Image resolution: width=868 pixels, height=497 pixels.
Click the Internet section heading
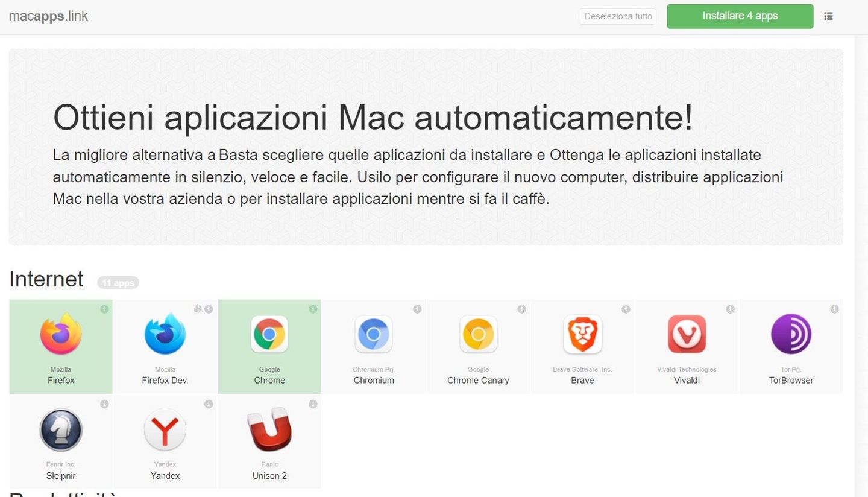click(x=46, y=279)
